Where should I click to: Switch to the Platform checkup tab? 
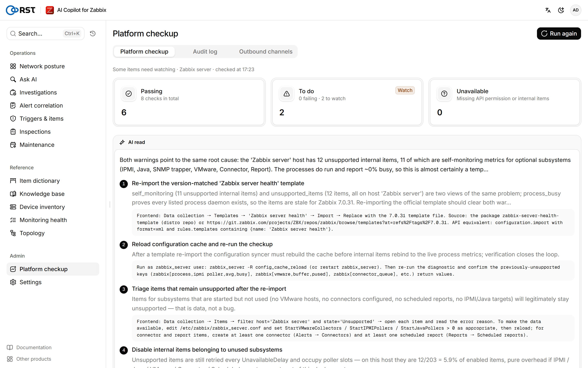tap(144, 52)
